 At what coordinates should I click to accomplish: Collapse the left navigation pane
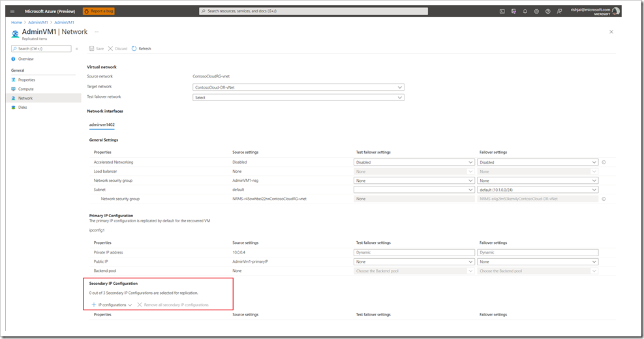click(77, 49)
